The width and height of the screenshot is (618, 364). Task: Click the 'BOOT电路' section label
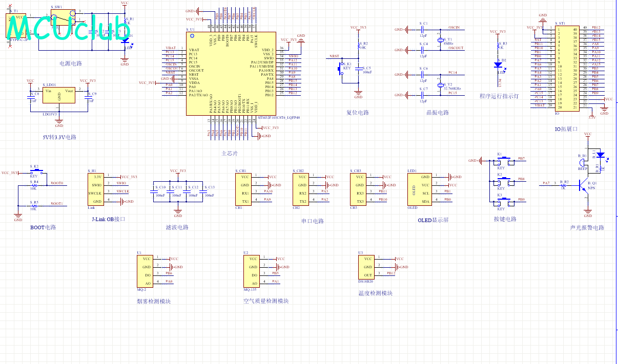point(43,227)
